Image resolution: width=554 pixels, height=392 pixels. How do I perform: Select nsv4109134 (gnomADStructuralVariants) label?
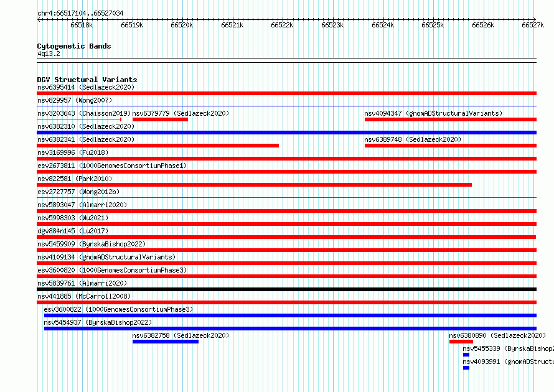click(106, 257)
